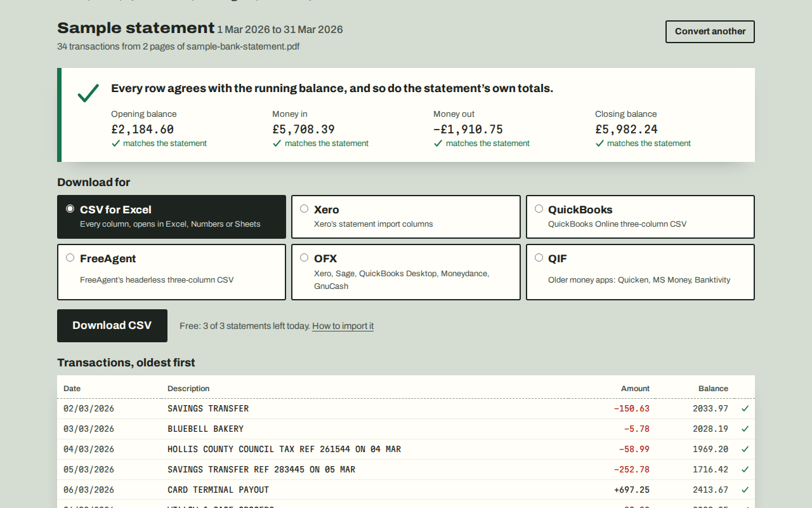Screen dimensions: 812x508
Task: Click the money out value −£1,910.75
Action: (468, 130)
